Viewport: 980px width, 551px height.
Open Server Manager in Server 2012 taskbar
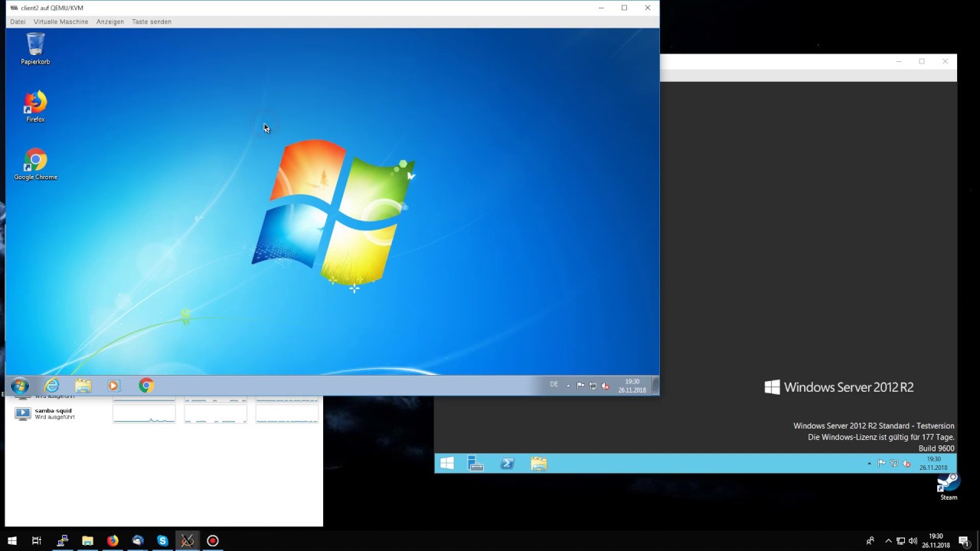476,463
